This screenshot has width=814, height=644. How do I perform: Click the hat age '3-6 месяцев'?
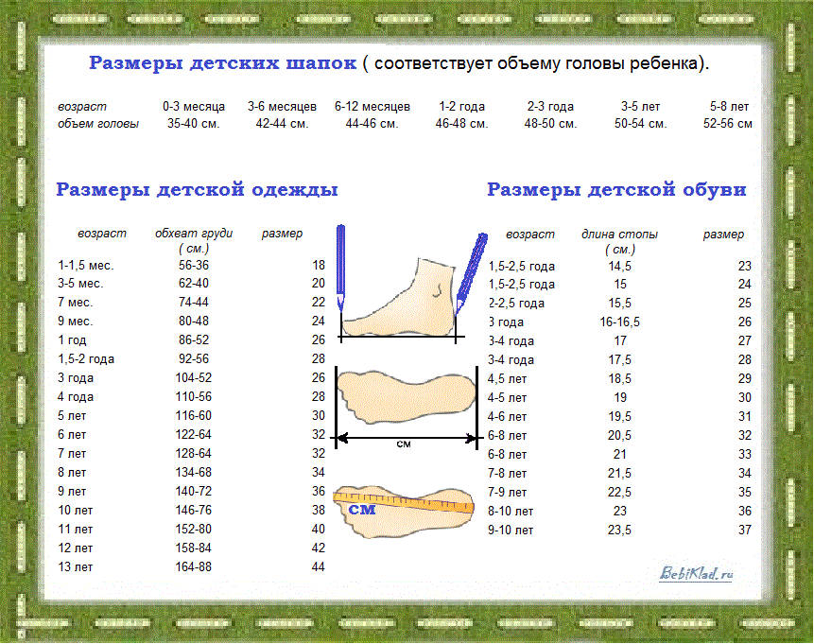[282, 107]
